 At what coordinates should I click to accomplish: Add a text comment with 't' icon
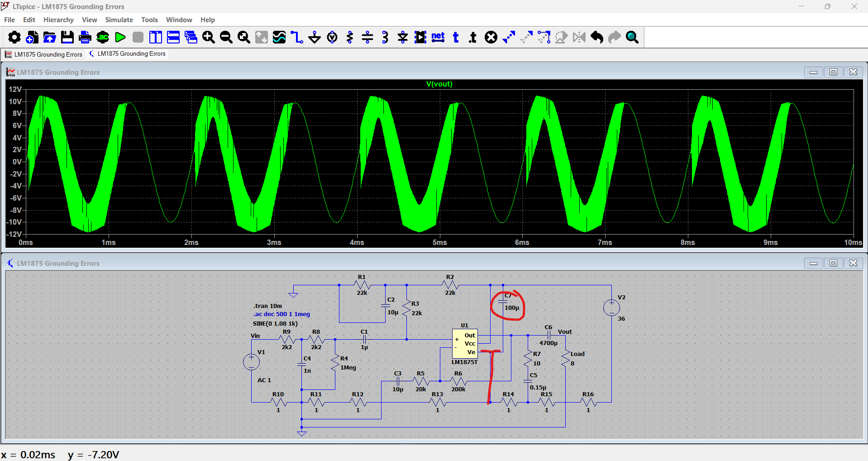pos(456,37)
